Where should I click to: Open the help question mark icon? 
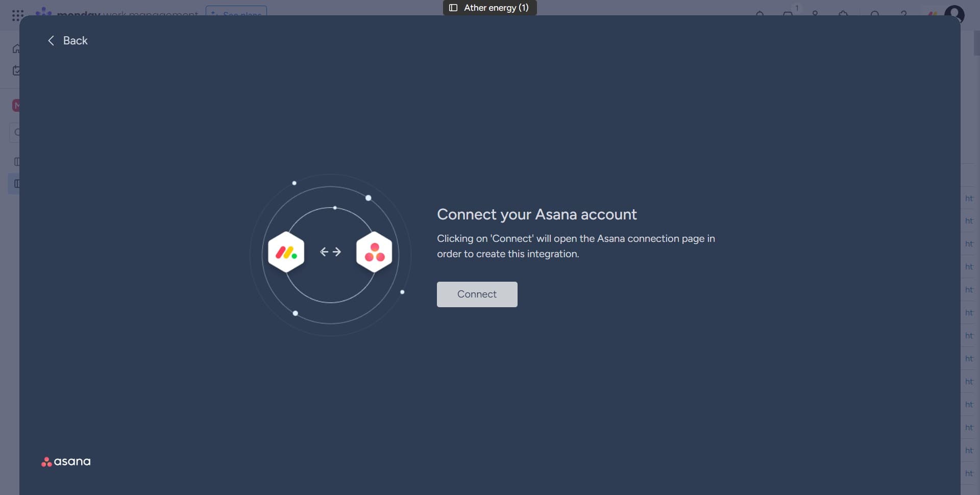tap(903, 14)
